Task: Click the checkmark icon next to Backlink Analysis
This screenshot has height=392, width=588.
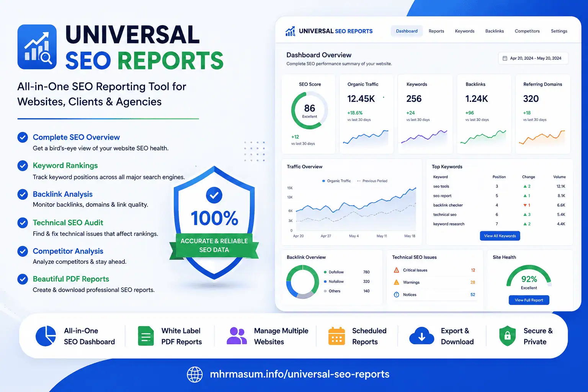Action: pos(23,194)
